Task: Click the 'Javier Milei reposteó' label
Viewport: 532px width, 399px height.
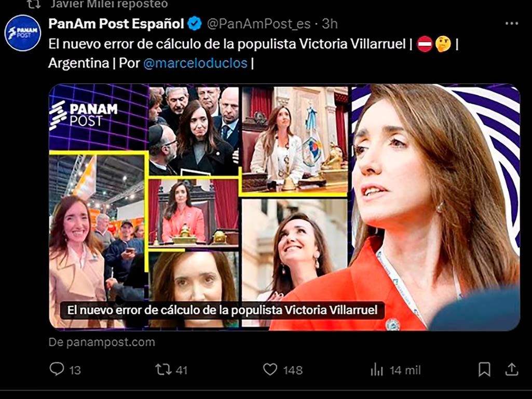Action: click(109, 4)
